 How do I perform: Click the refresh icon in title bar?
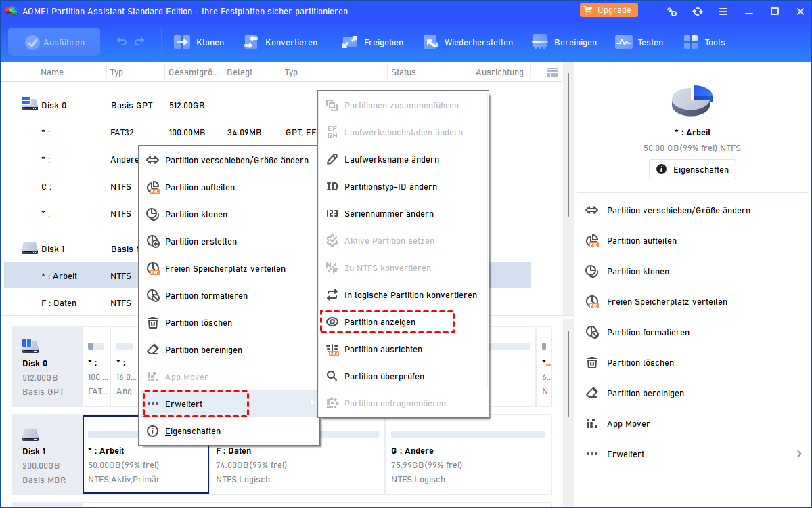pyautogui.click(x=698, y=12)
